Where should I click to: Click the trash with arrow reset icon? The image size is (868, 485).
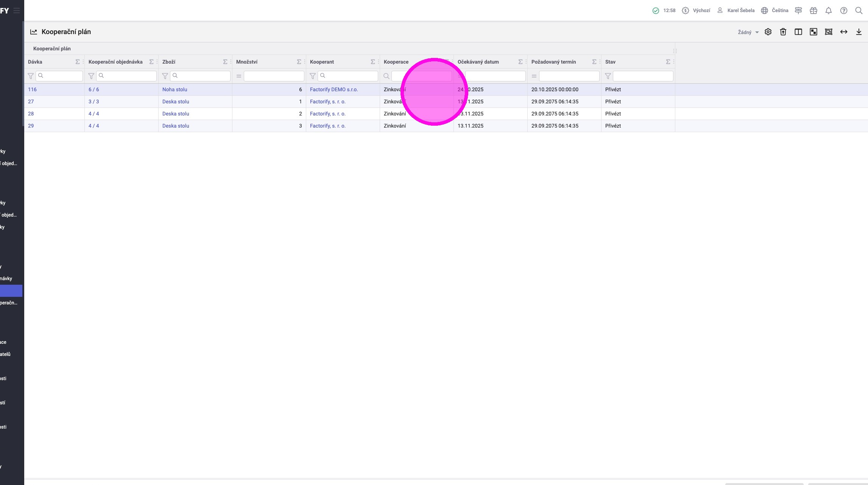[x=783, y=32]
